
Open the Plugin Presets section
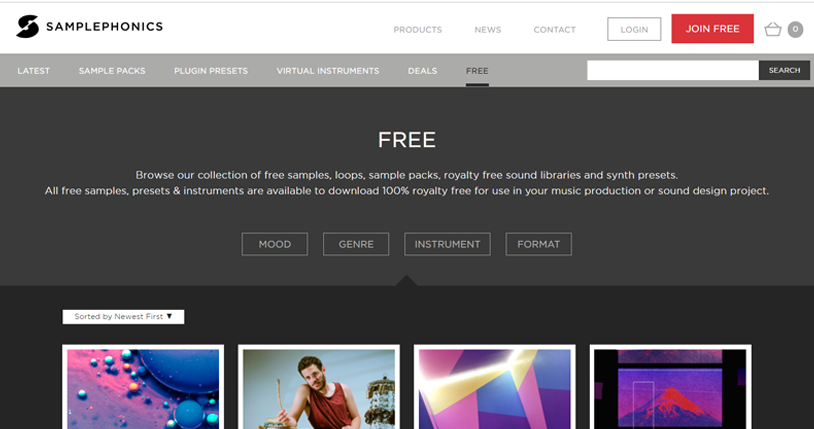click(x=210, y=71)
